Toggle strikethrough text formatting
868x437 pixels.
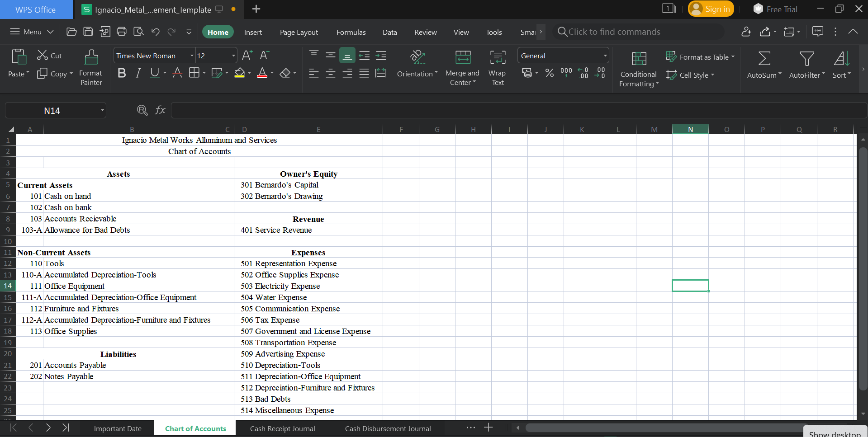tap(177, 73)
